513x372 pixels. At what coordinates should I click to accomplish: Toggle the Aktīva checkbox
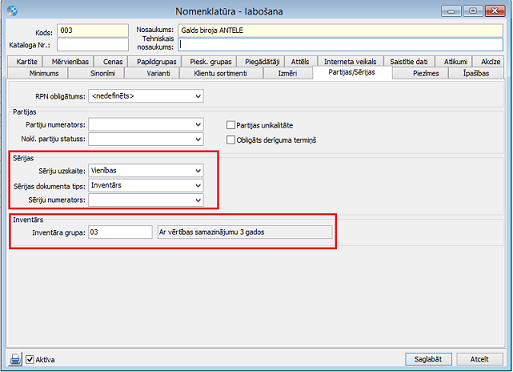pos(30,359)
